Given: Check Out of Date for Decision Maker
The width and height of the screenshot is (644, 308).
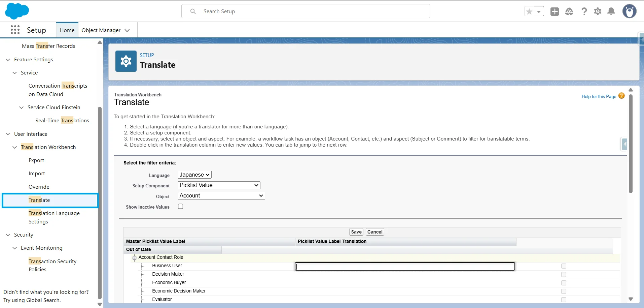Looking at the screenshot, I should pyautogui.click(x=564, y=275).
